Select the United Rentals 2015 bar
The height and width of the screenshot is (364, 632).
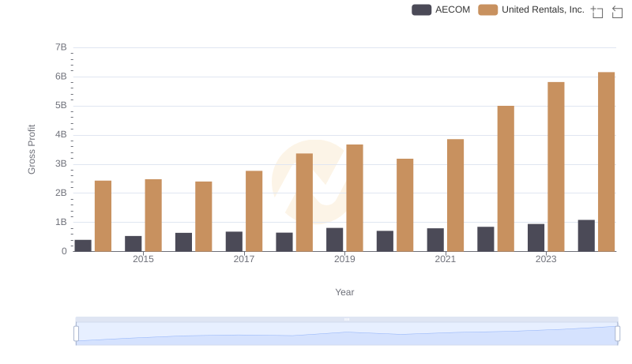[x=153, y=216]
